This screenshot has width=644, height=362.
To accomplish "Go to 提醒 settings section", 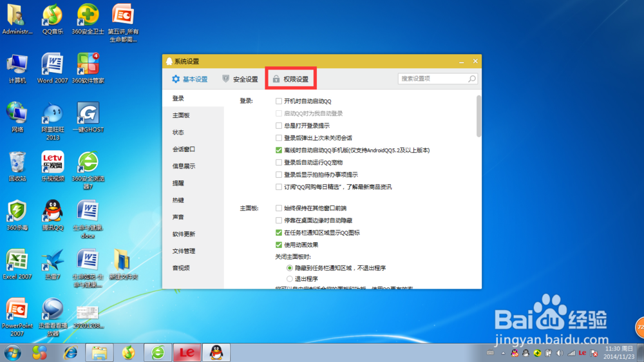I will [193, 184].
